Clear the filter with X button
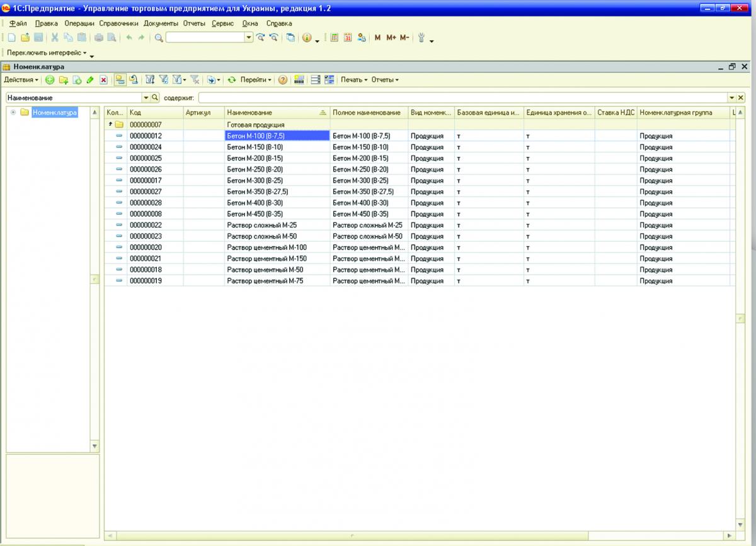This screenshot has width=756, height=546. (741, 98)
